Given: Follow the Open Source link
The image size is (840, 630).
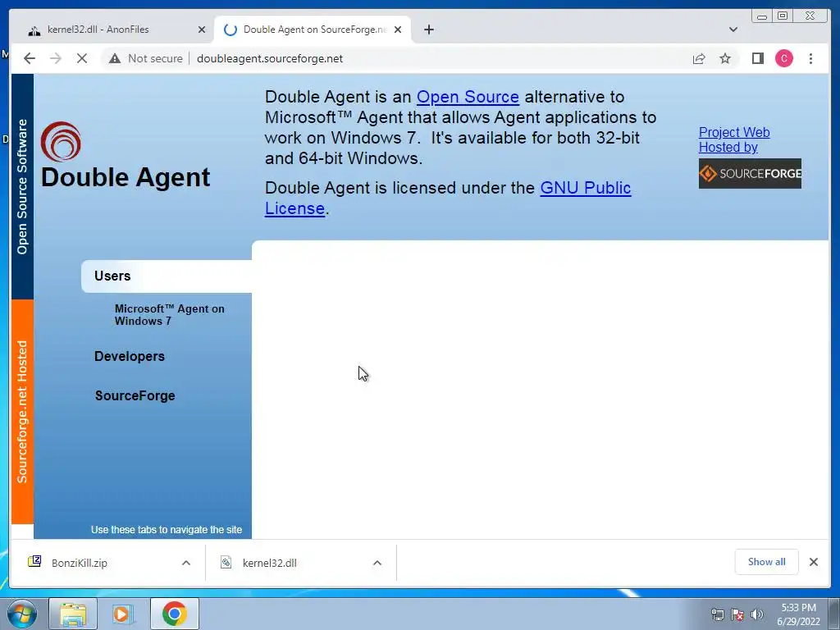Looking at the screenshot, I should (x=468, y=97).
